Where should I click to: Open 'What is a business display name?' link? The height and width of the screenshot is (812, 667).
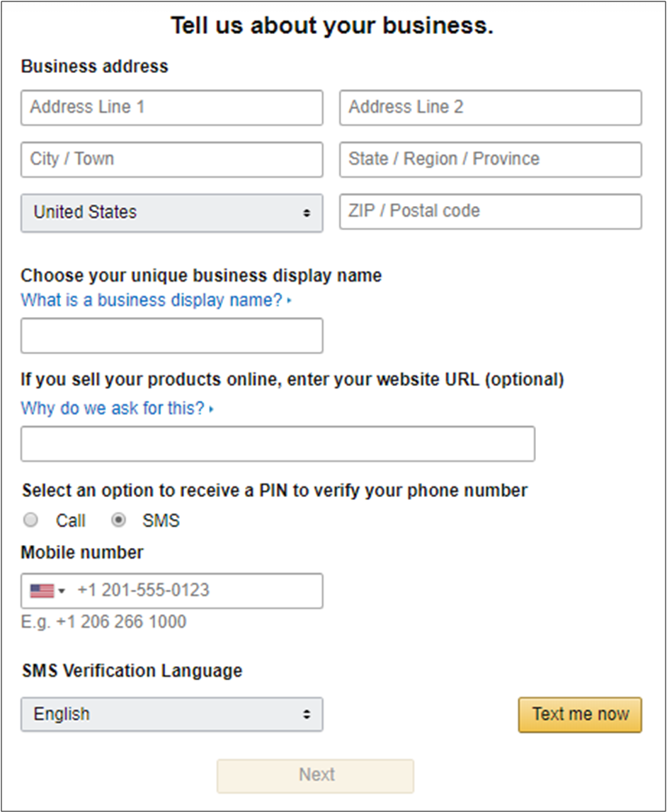(152, 300)
